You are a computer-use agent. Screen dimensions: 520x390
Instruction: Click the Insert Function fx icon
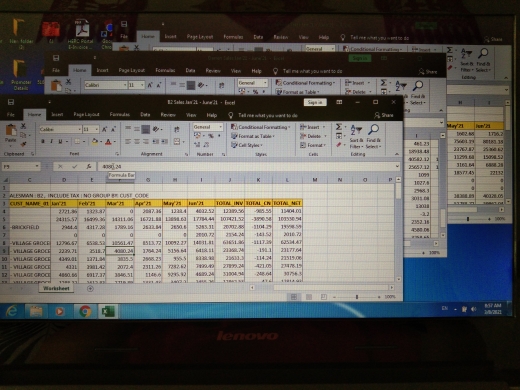[x=89, y=166]
